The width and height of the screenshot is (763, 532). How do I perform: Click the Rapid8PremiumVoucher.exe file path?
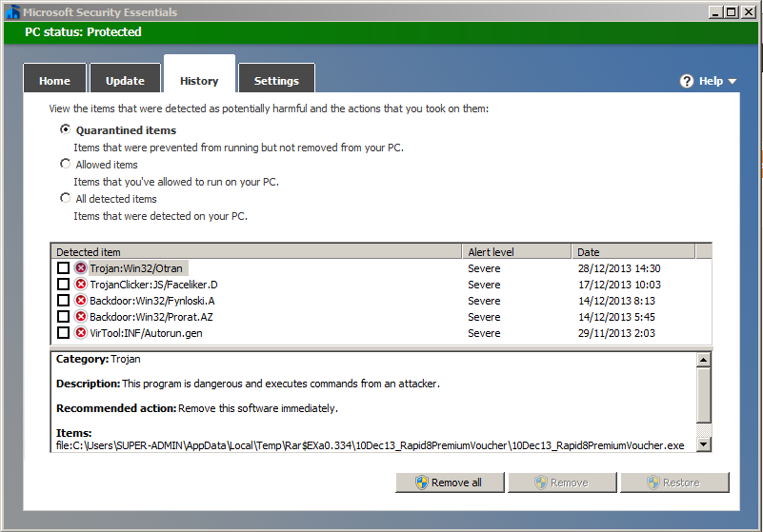pyautogui.click(x=371, y=445)
